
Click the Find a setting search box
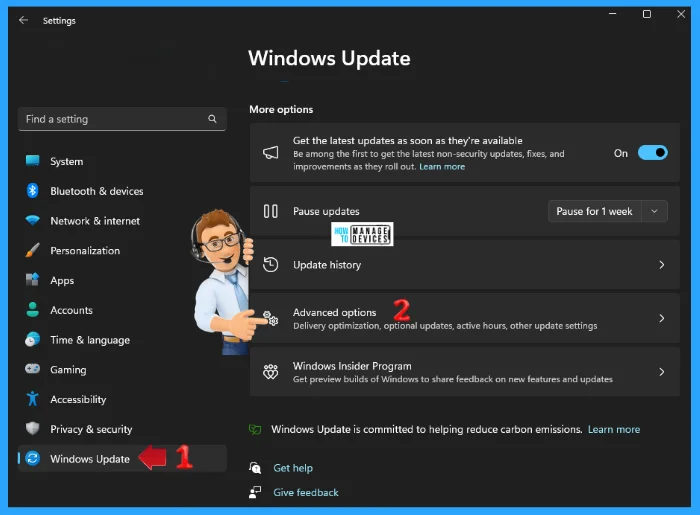coord(122,119)
